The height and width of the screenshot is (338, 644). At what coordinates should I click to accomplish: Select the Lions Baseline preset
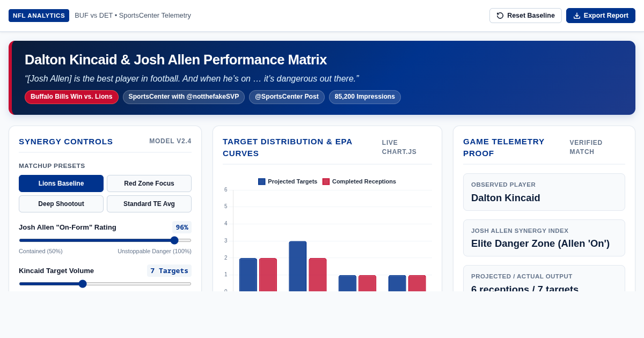[x=61, y=183]
